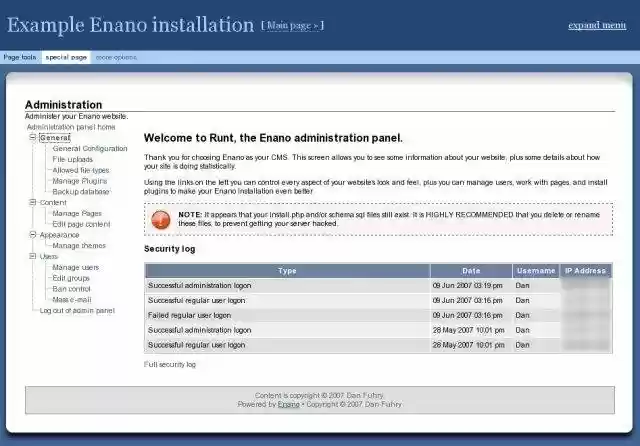Collapse the Users tree node
The height and width of the screenshot is (446, 640).
click(33, 256)
